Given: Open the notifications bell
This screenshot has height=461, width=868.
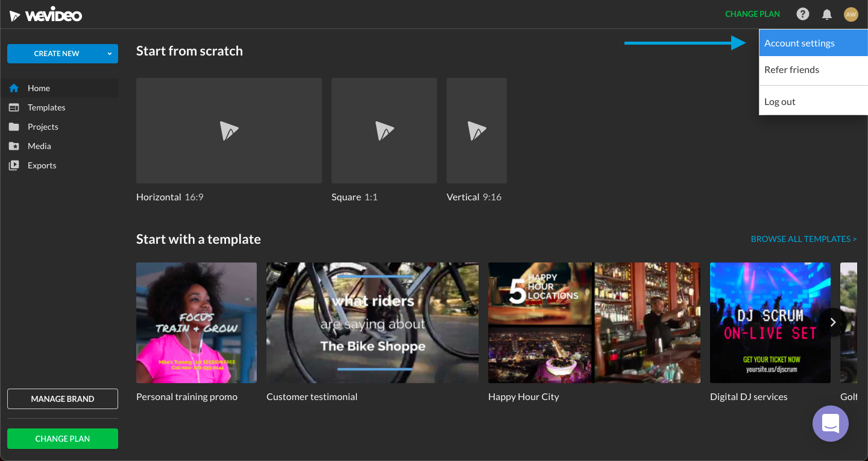Looking at the screenshot, I should pos(827,14).
